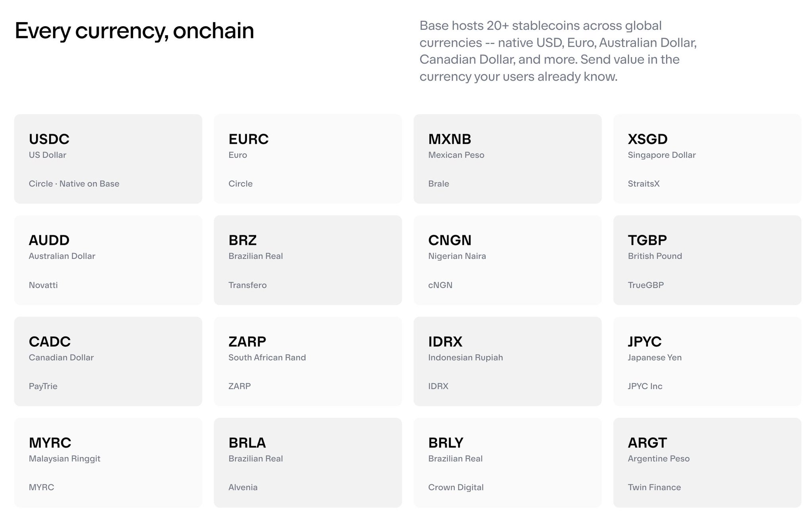The image size is (812, 520).
Task: Click the "Twin Finance" issuer text
Action: pyautogui.click(x=654, y=487)
